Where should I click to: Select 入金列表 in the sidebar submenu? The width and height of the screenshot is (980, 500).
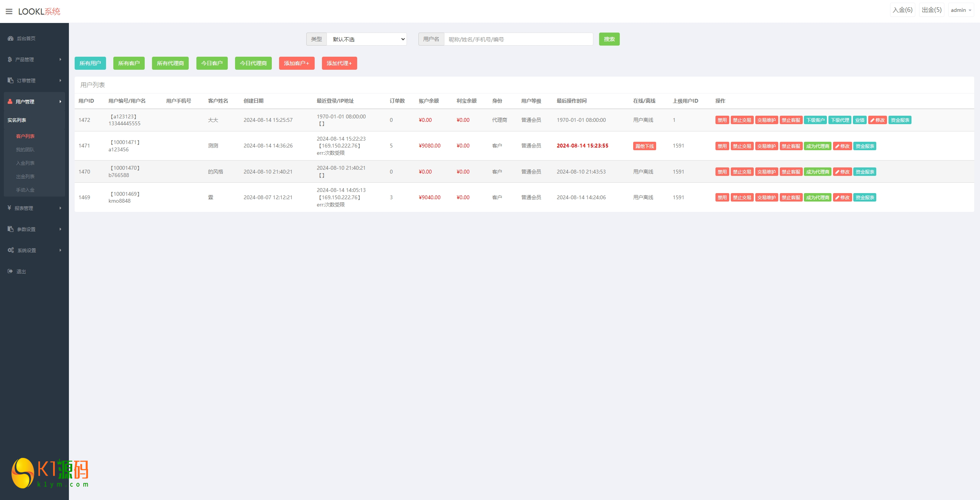[x=25, y=163]
